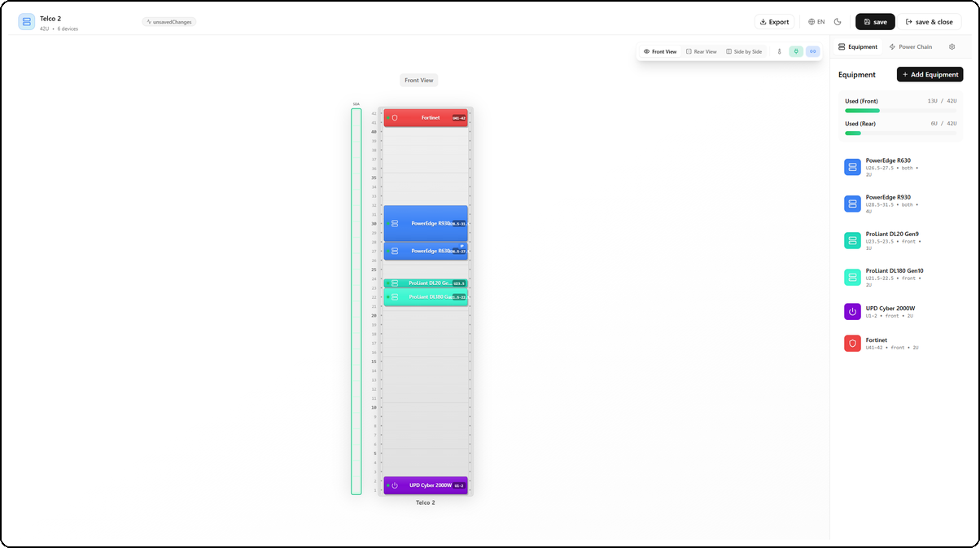This screenshot has height=548, width=980.
Task: Activate Front View mode
Action: (x=659, y=50)
